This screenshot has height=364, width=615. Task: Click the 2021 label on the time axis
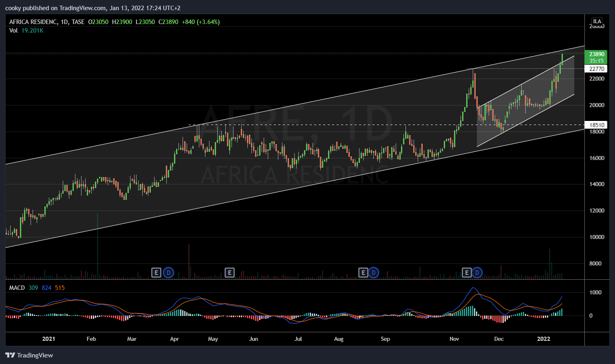pos(48,339)
